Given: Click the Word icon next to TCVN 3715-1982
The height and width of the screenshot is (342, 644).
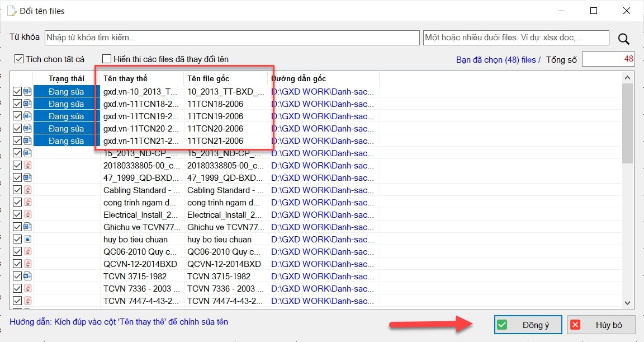Looking at the screenshot, I should click(x=27, y=276).
